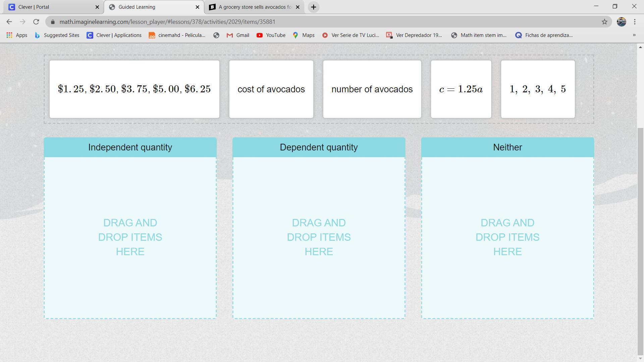Image resolution: width=644 pixels, height=362 pixels.
Task: Open the Chrome profile avatar
Action: 621,22
